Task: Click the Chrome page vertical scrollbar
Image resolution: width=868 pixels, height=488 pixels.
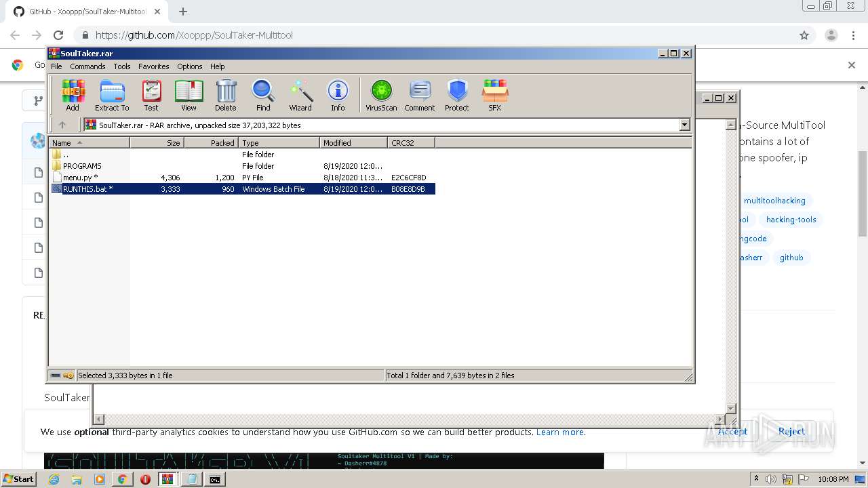Action: [863, 193]
